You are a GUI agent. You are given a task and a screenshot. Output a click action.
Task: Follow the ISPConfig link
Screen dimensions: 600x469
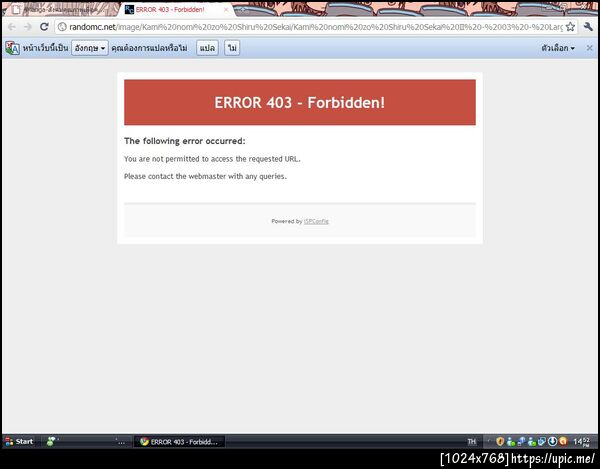point(316,221)
